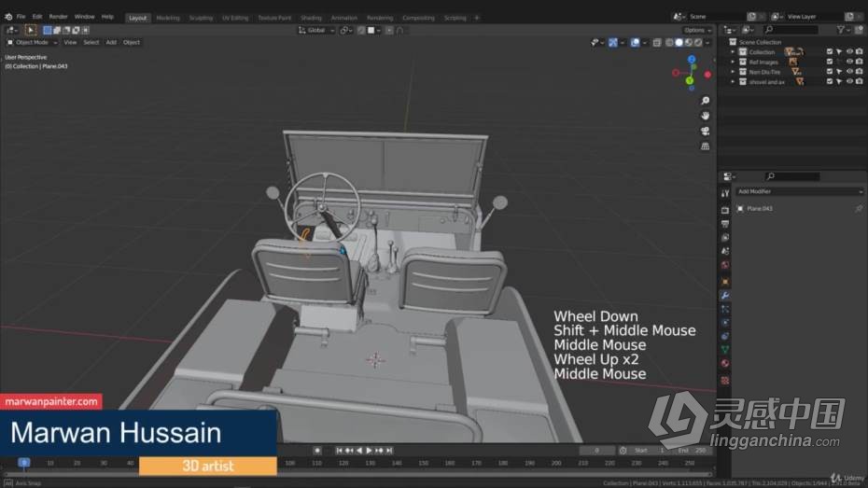Open the Texture properties tab icon
This screenshot has height=488, width=868.
pyautogui.click(x=725, y=381)
